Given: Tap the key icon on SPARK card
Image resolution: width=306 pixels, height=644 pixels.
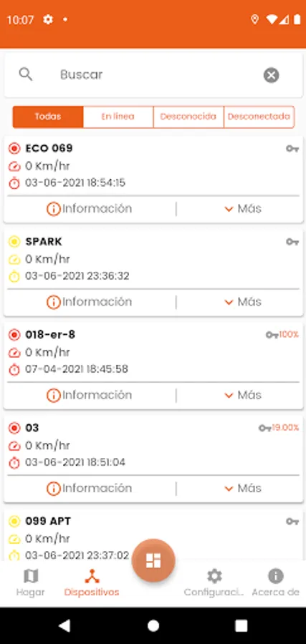Looking at the screenshot, I should [x=292, y=242].
